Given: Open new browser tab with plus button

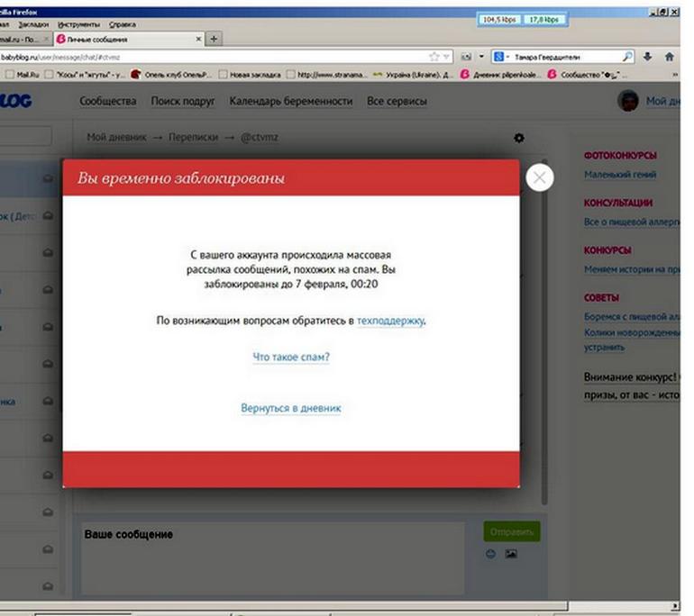Looking at the screenshot, I should pyautogui.click(x=214, y=39).
